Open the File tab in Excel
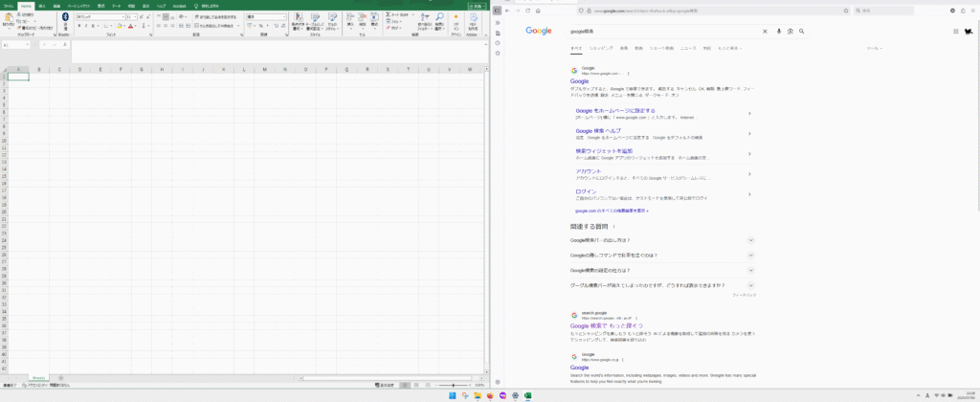 (x=8, y=6)
